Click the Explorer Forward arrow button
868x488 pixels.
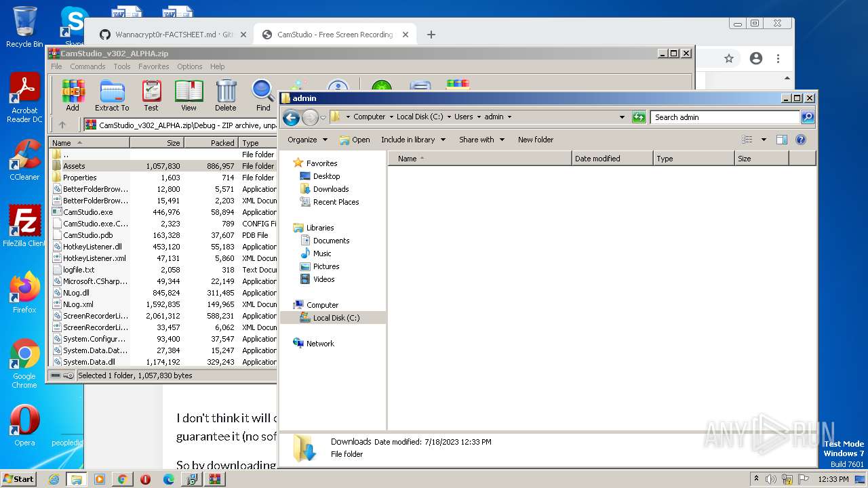click(x=310, y=117)
